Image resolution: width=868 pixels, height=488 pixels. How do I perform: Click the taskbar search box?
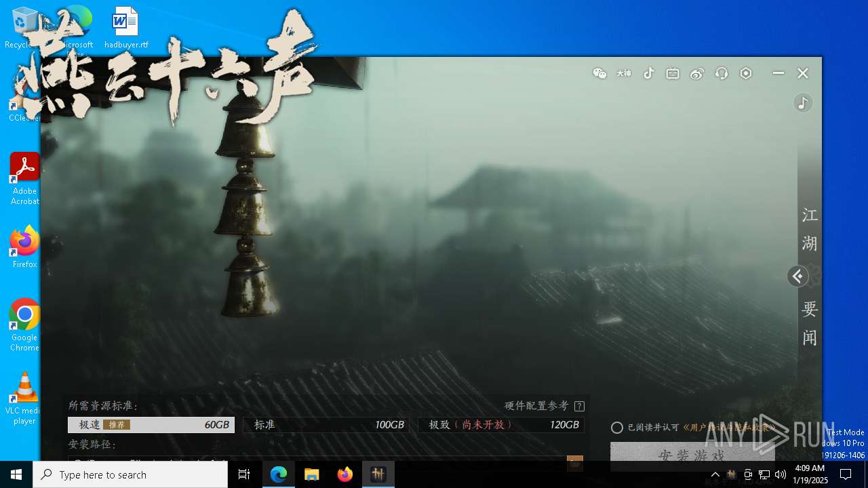click(130, 474)
